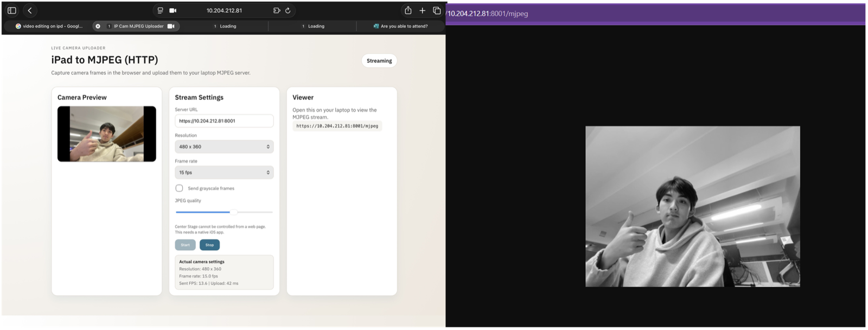The image size is (868, 330).
Task: Show the tab overview icon
Action: (x=436, y=10)
